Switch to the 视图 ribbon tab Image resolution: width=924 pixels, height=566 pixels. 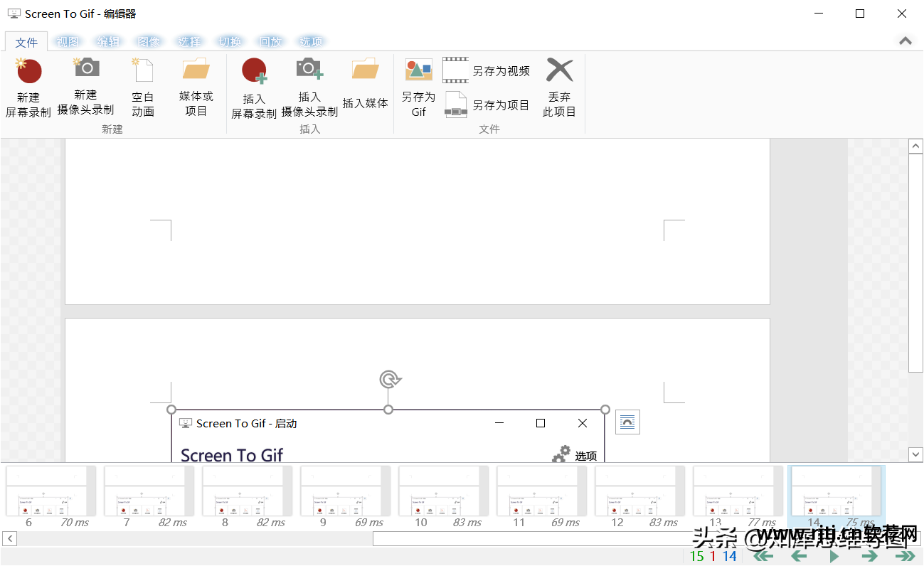pyautogui.click(x=68, y=42)
